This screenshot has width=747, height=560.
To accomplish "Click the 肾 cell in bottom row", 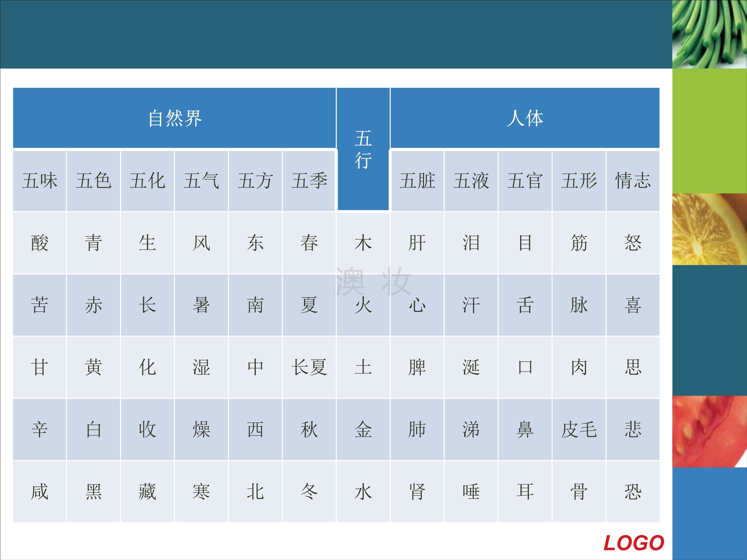I will [x=417, y=492].
